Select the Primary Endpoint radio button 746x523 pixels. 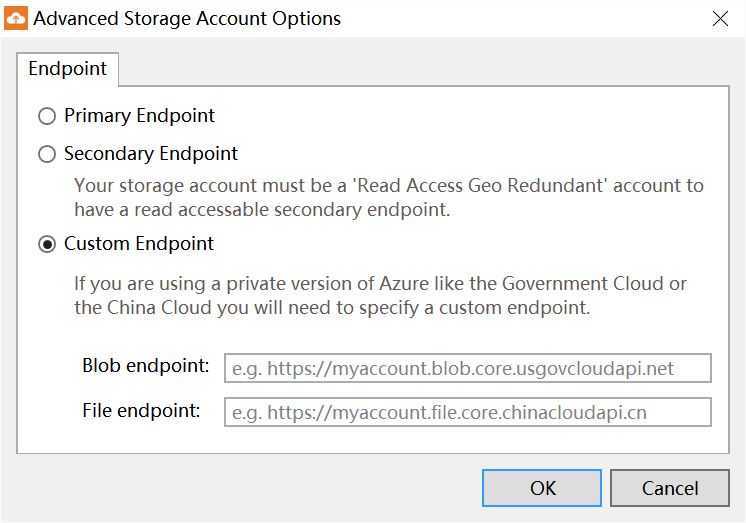(x=47, y=116)
